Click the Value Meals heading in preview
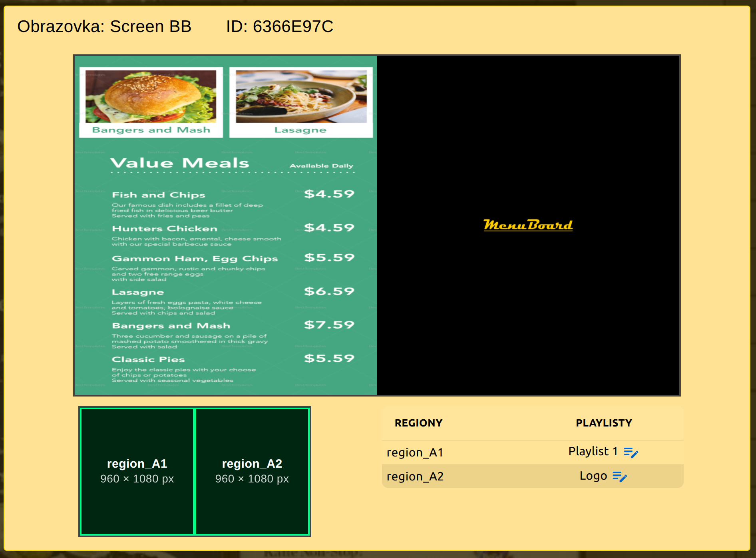Screen dimensions: 756x558 [179, 163]
